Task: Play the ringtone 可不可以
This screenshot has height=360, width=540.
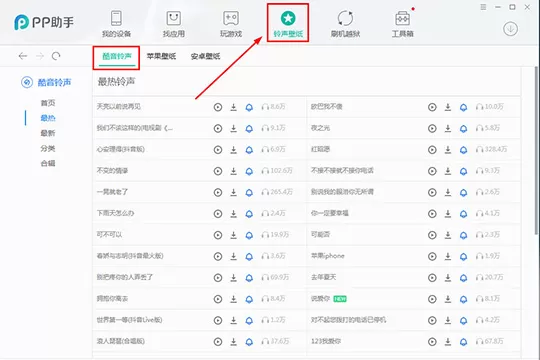Action: click(218, 235)
